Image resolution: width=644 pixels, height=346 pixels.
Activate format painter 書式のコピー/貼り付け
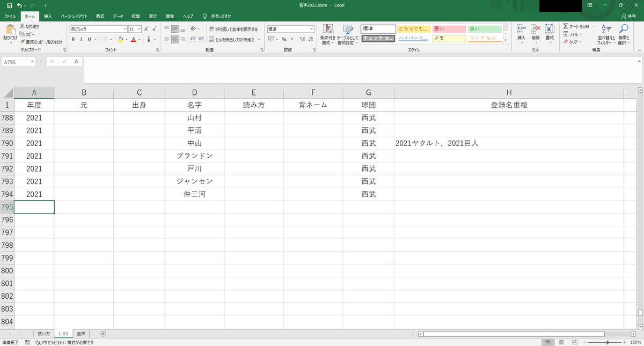(40, 41)
